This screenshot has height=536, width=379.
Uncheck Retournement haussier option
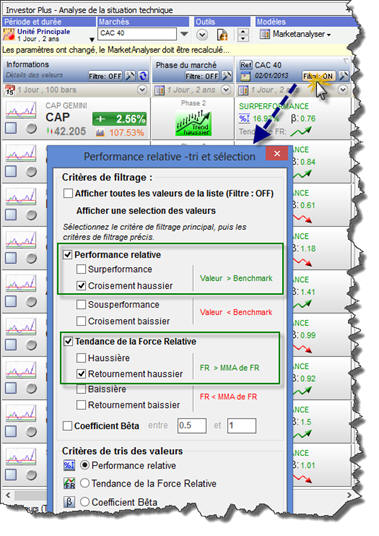[81, 374]
